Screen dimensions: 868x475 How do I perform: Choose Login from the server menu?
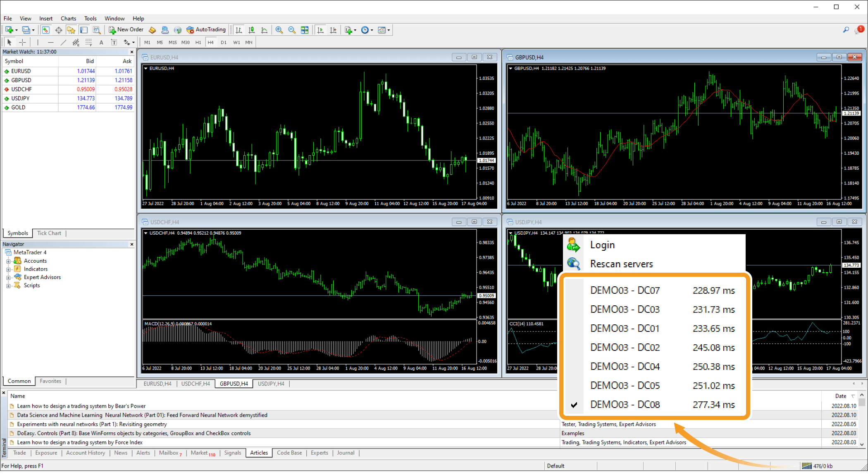[654, 245]
